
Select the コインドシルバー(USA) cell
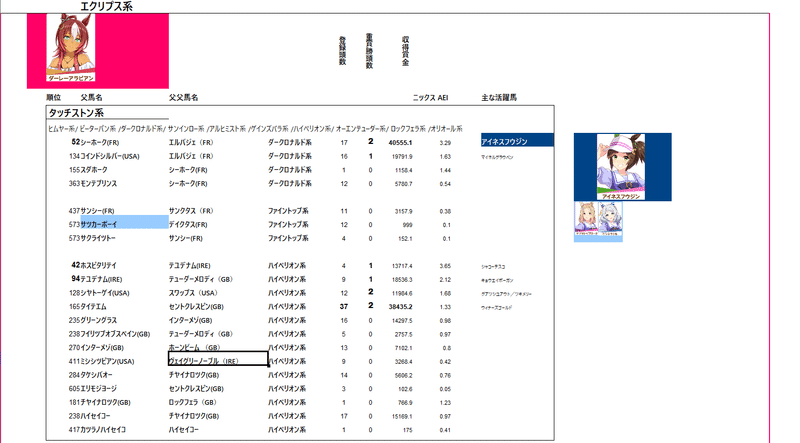click(x=110, y=156)
